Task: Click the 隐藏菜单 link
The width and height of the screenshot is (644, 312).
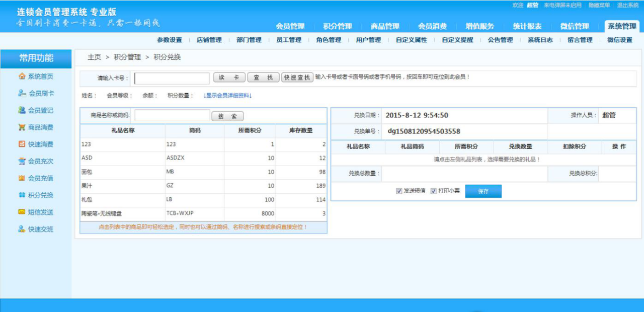Action: pos(599,5)
